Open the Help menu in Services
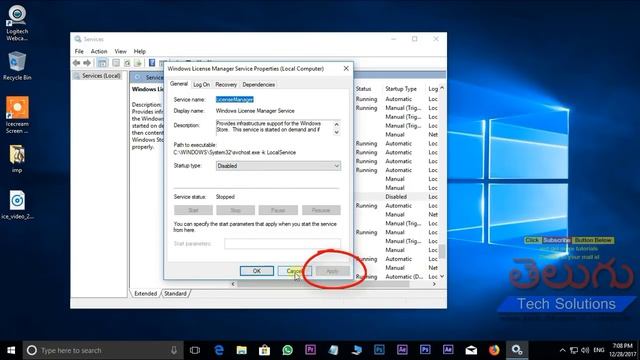 (140, 51)
